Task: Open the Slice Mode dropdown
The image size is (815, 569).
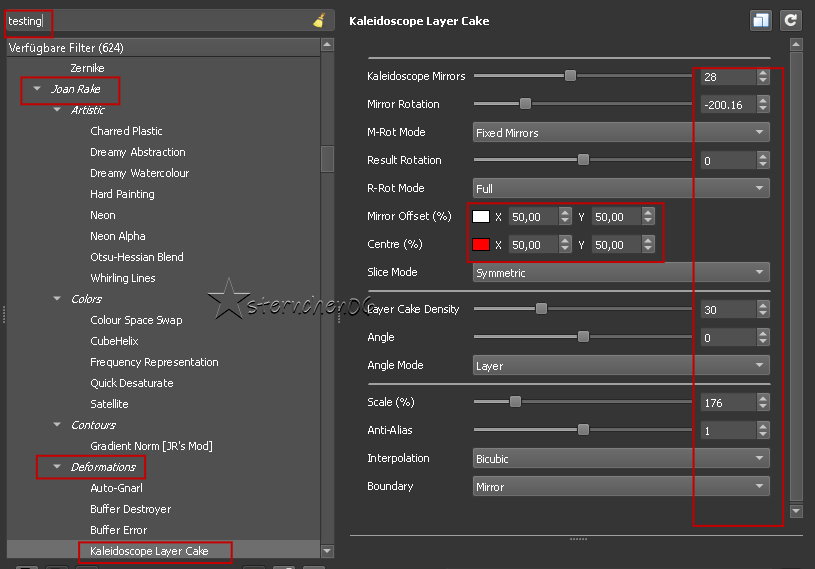Action: click(620, 273)
